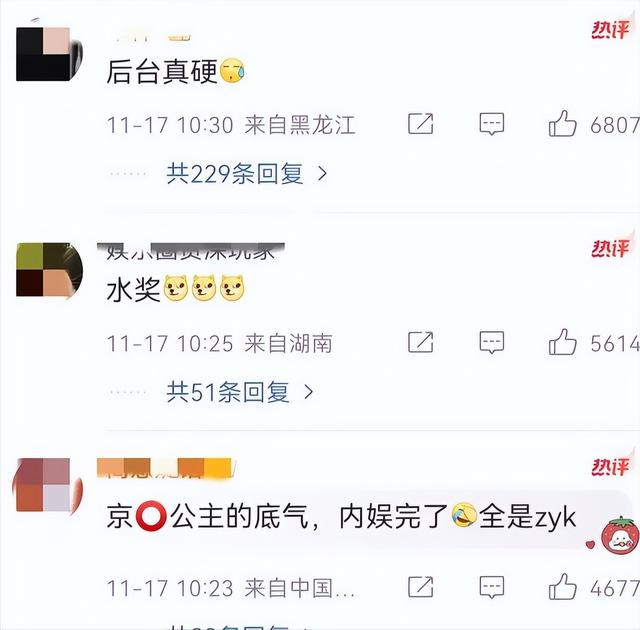This screenshot has width=640, height=630.
Task: Click the chevron next to 共229条回复
Action: point(322,174)
